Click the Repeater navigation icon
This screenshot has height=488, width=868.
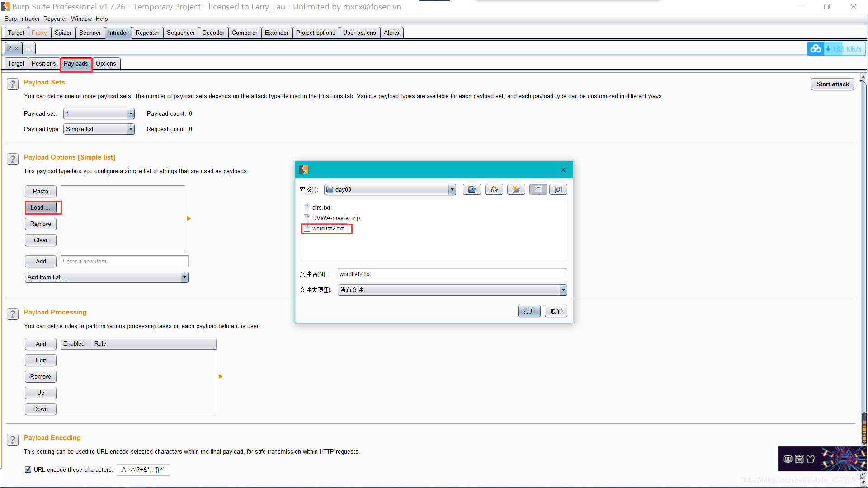(146, 32)
